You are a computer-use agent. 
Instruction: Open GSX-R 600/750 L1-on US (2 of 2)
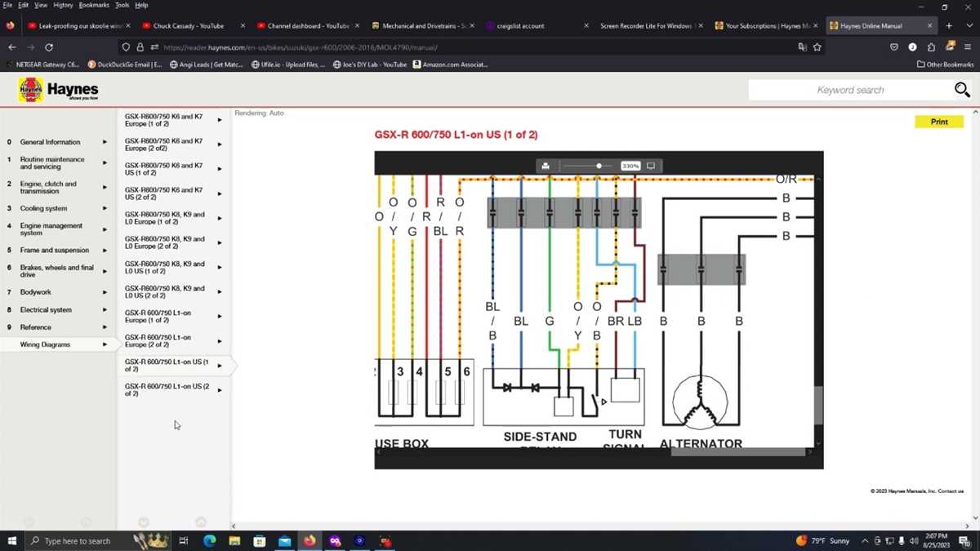coord(173,389)
